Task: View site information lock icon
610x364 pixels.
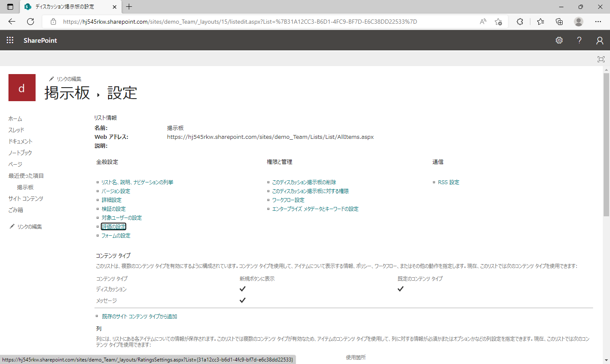Action: tap(53, 22)
